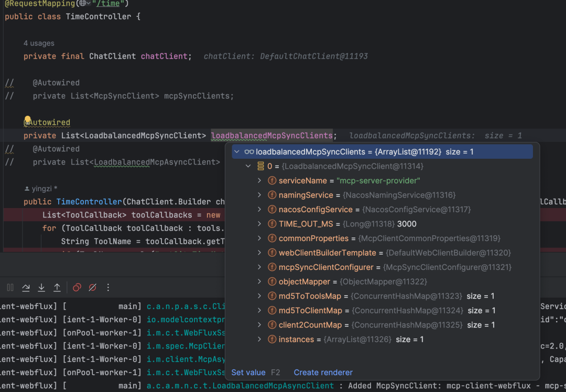Click the field icon next to md5ToToolsMap
The image size is (566, 392).
click(272, 296)
